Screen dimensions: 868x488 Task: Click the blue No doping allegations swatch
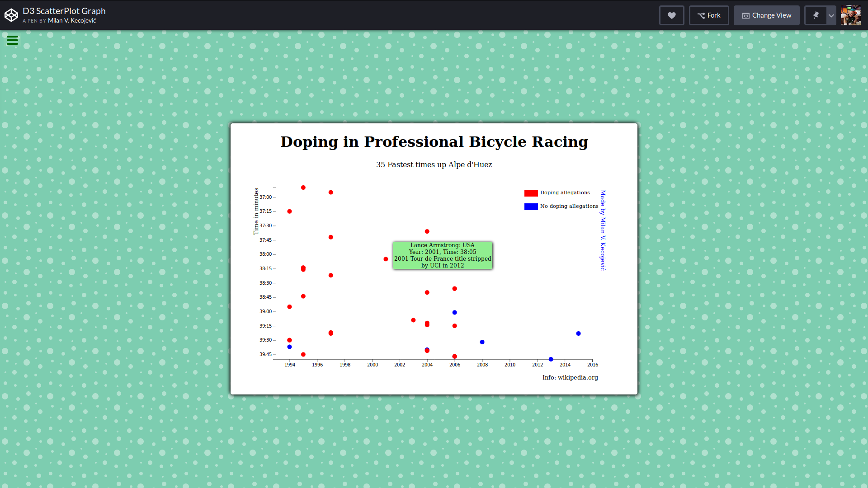tap(531, 206)
